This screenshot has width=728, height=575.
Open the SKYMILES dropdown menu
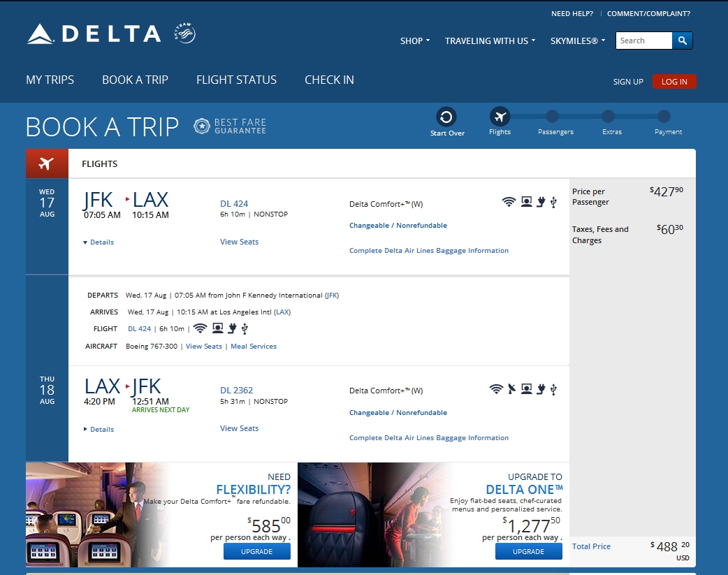coord(578,41)
